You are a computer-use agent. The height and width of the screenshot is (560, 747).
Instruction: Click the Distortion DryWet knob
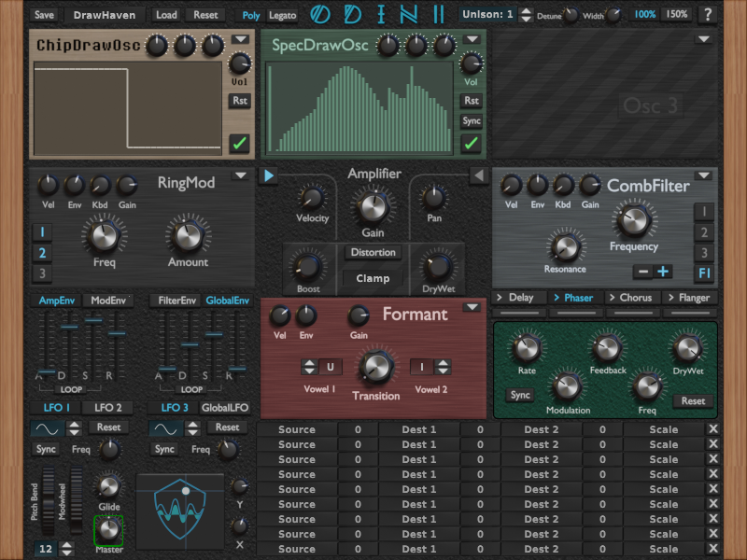438,267
